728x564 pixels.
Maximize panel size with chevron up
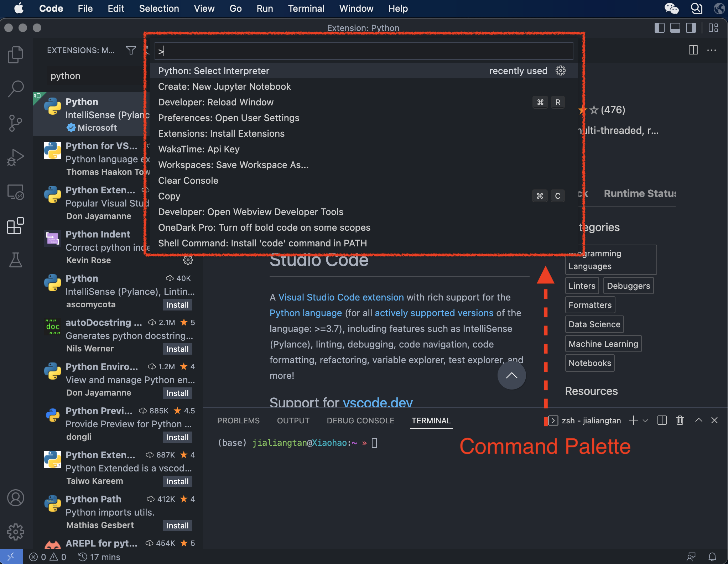tap(698, 421)
